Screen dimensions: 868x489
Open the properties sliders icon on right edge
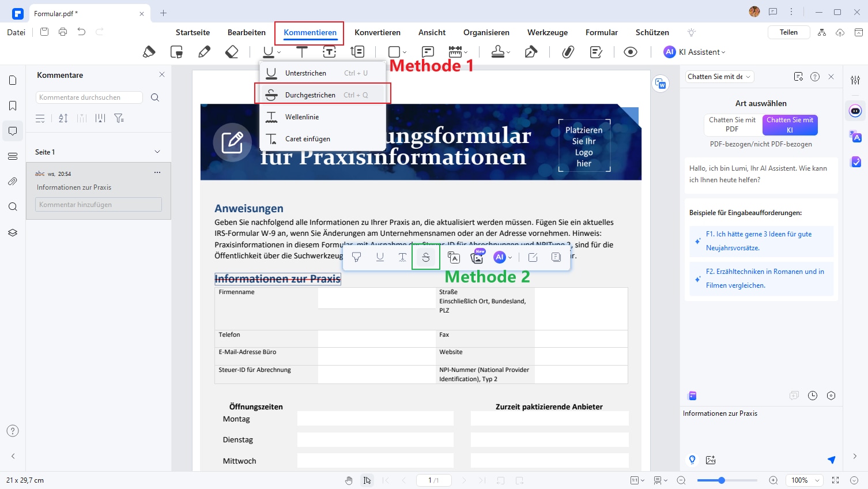[x=855, y=80]
